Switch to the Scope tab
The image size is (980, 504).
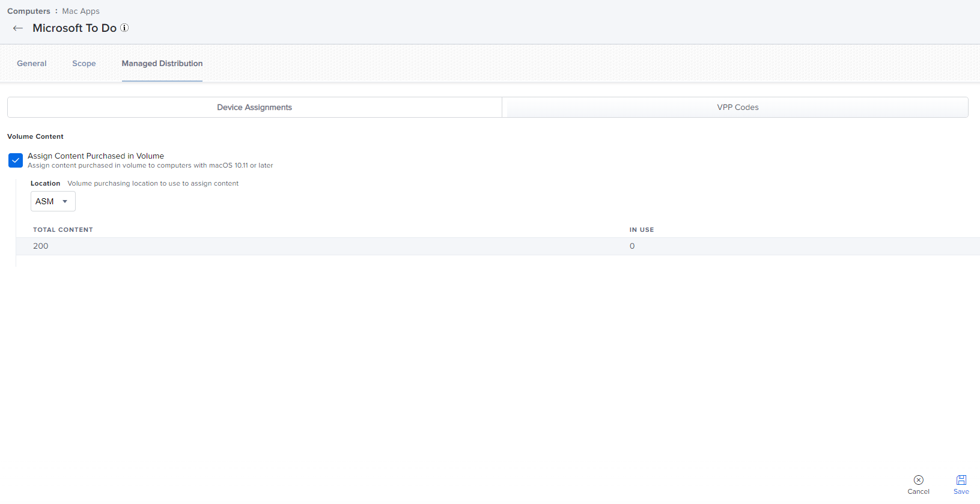point(84,63)
